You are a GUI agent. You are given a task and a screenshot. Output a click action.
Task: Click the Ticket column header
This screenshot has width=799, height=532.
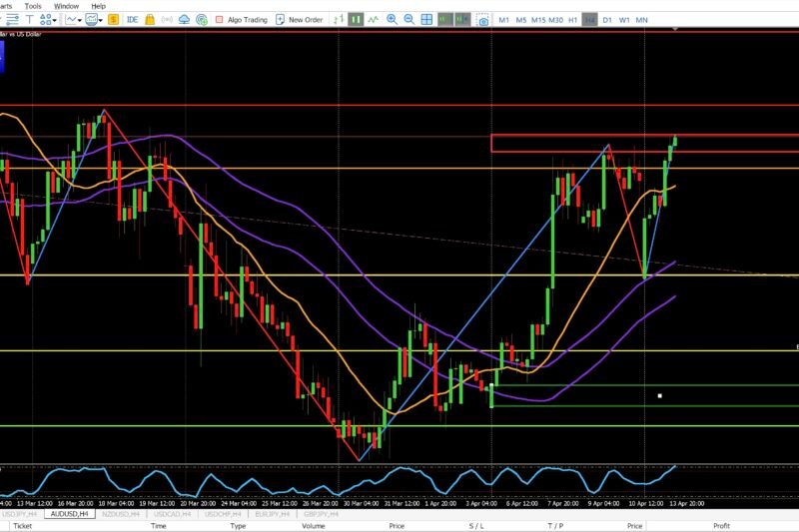22,526
